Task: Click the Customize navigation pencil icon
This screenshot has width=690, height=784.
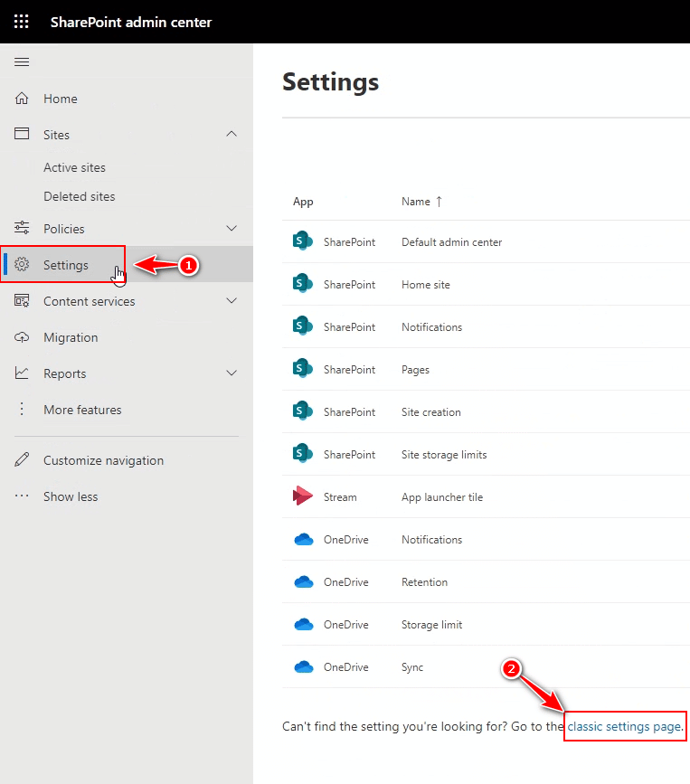Action: (22, 459)
